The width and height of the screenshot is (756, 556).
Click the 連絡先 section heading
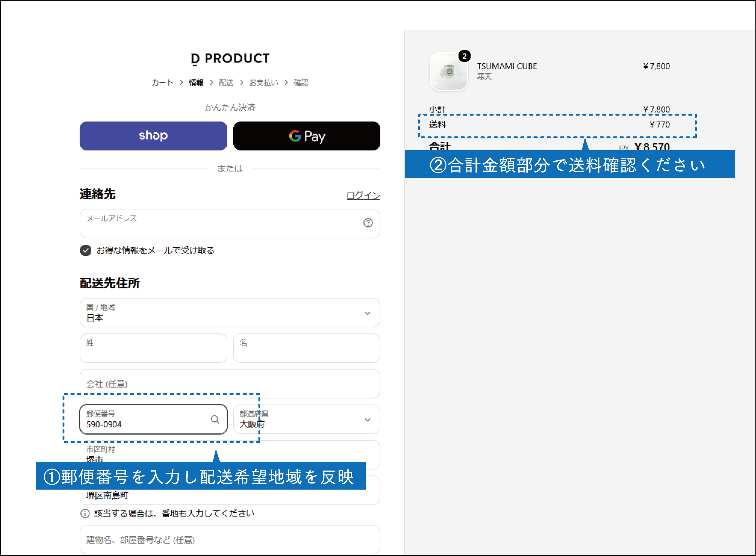coord(98,194)
